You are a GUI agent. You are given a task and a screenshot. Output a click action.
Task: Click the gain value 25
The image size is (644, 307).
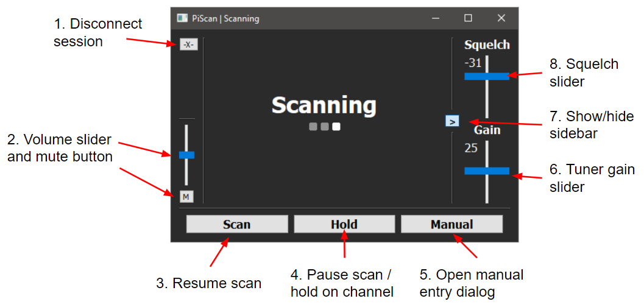471,148
